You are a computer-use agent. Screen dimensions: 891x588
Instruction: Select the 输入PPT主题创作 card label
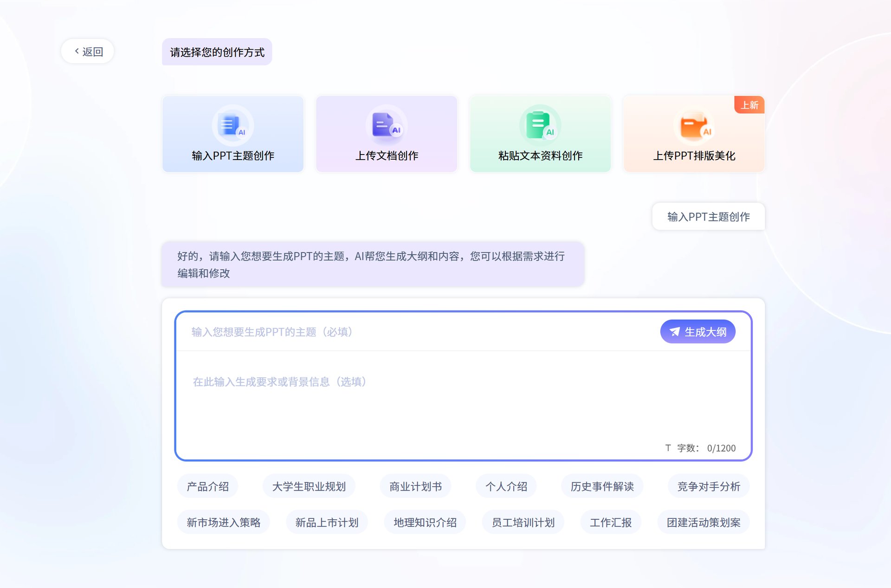[x=233, y=156]
